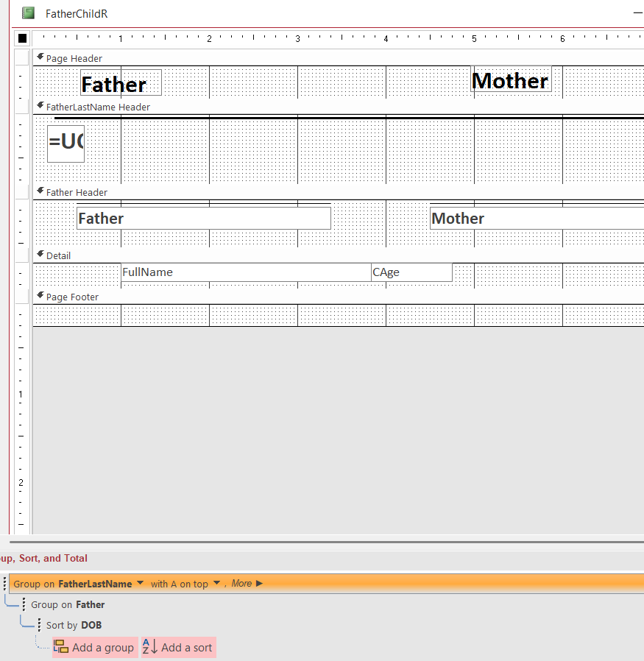This screenshot has width=644, height=661.
Task: Open the 'with A on top' sort order dropdown
Action: pos(217,583)
